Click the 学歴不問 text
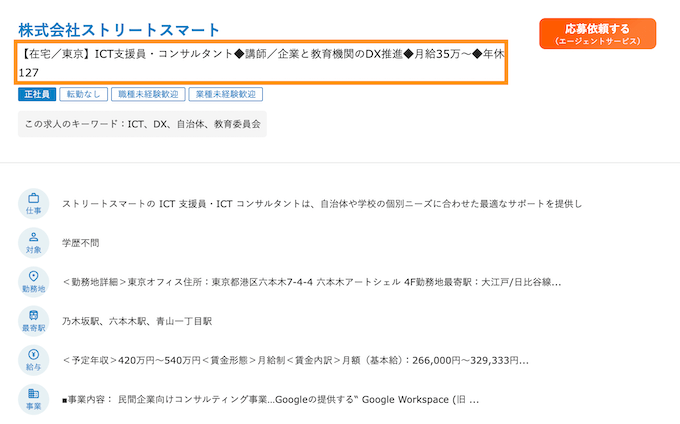680x424 pixels. [x=81, y=243]
